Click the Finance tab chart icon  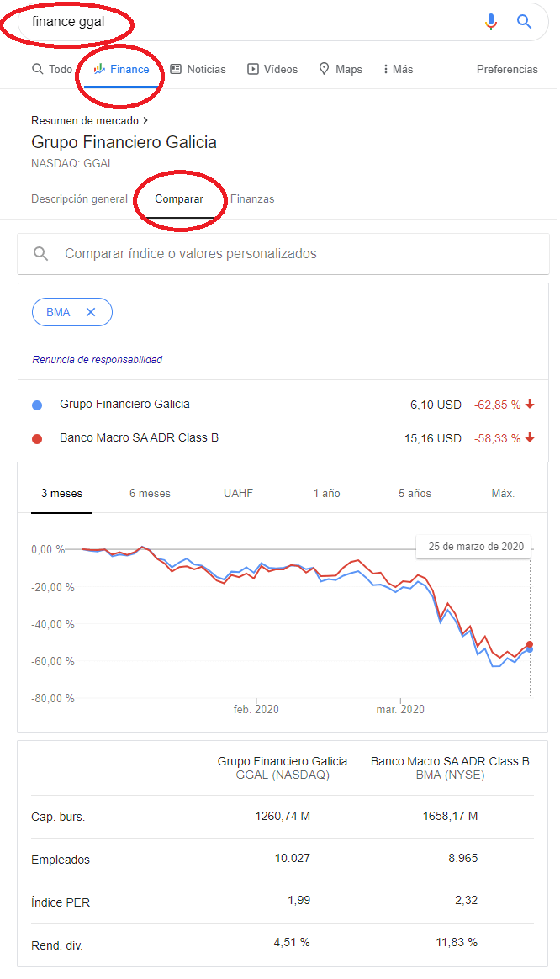[x=99, y=69]
